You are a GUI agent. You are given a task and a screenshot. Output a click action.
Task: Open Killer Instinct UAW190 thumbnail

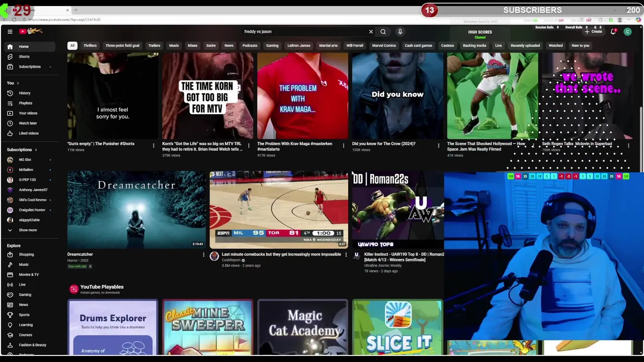[398, 210]
